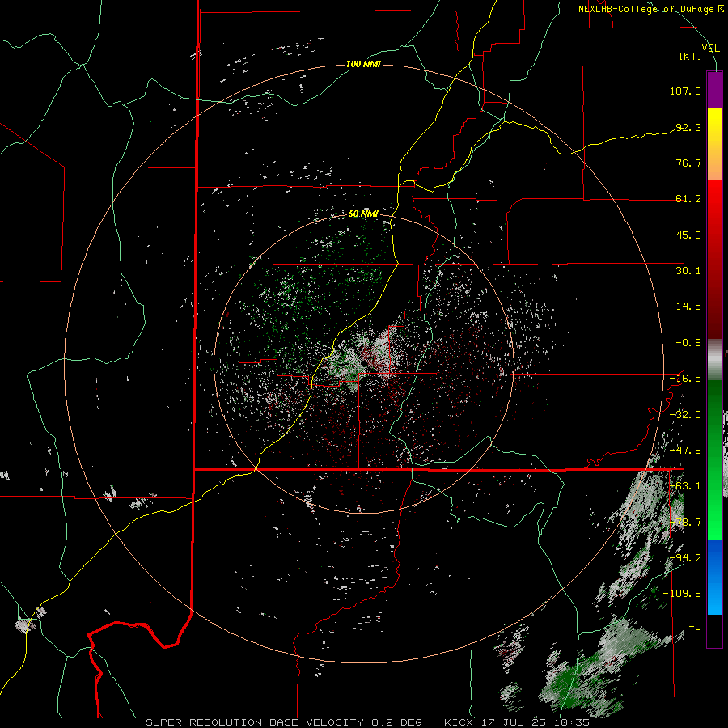The image size is (728, 728).
Task: Select the -16.5 scale value
Action: (685, 379)
